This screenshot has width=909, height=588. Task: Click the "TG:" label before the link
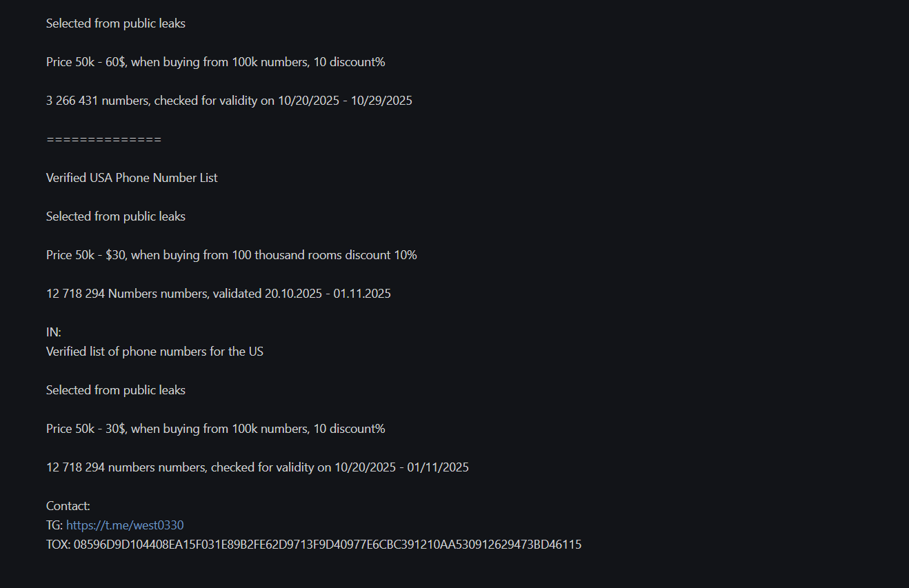54,525
